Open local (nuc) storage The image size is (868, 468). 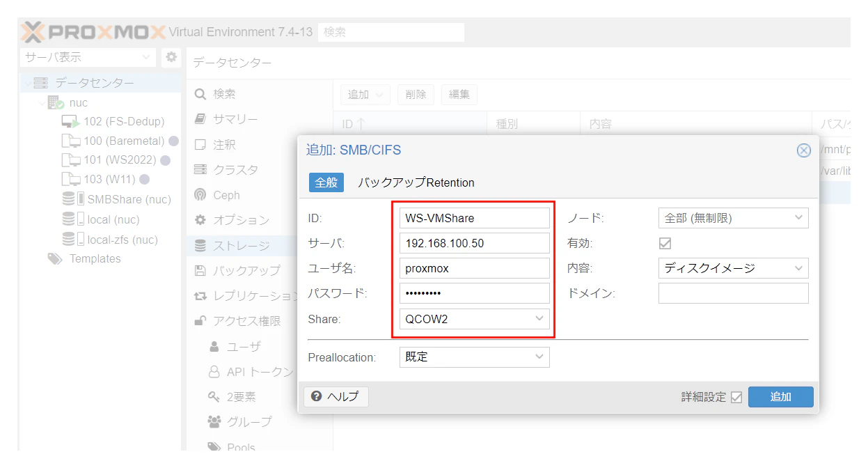click(100, 219)
